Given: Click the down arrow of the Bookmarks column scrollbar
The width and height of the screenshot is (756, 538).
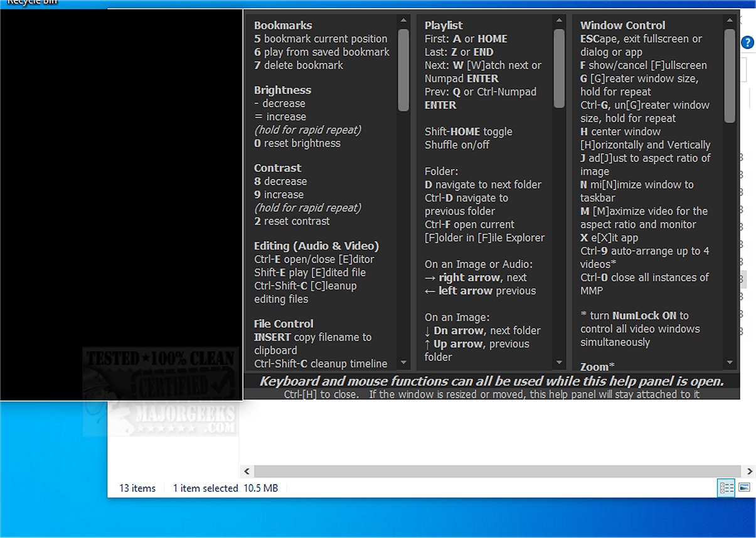Looking at the screenshot, I should [x=403, y=363].
